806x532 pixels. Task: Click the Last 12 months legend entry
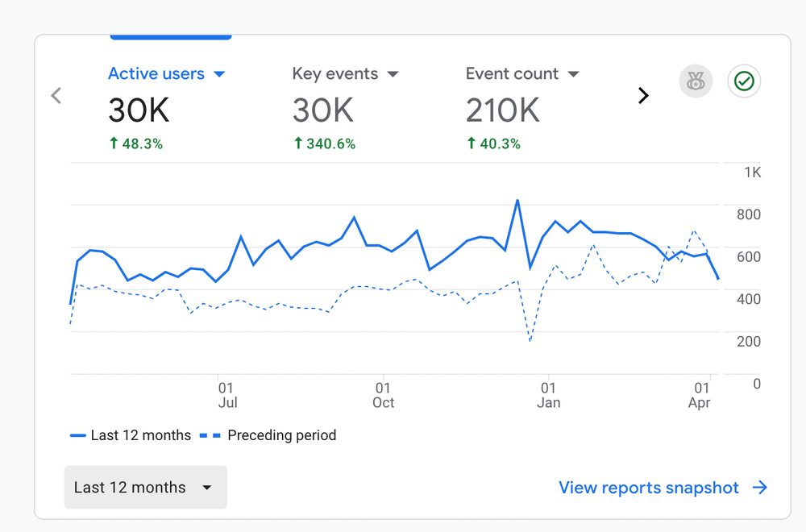pos(131,435)
